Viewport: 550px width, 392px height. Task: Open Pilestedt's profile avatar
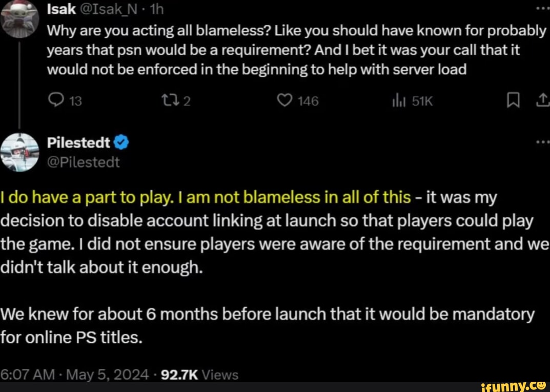coord(19,152)
